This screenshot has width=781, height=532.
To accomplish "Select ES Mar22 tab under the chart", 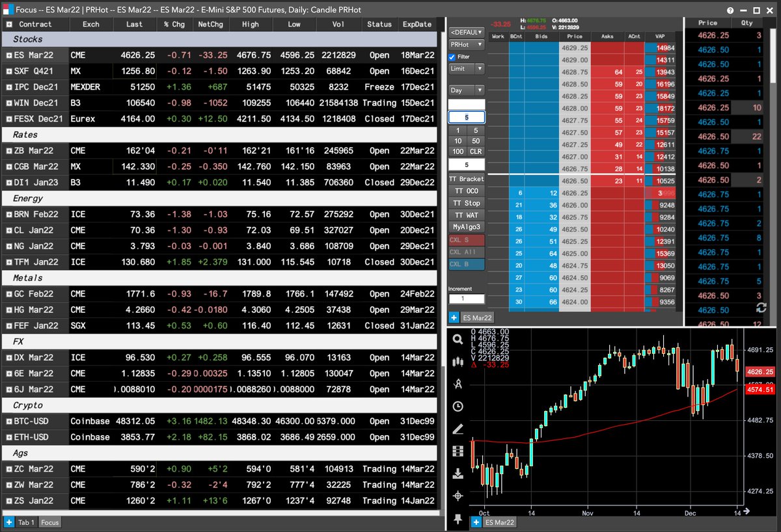I will coord(499,522).
